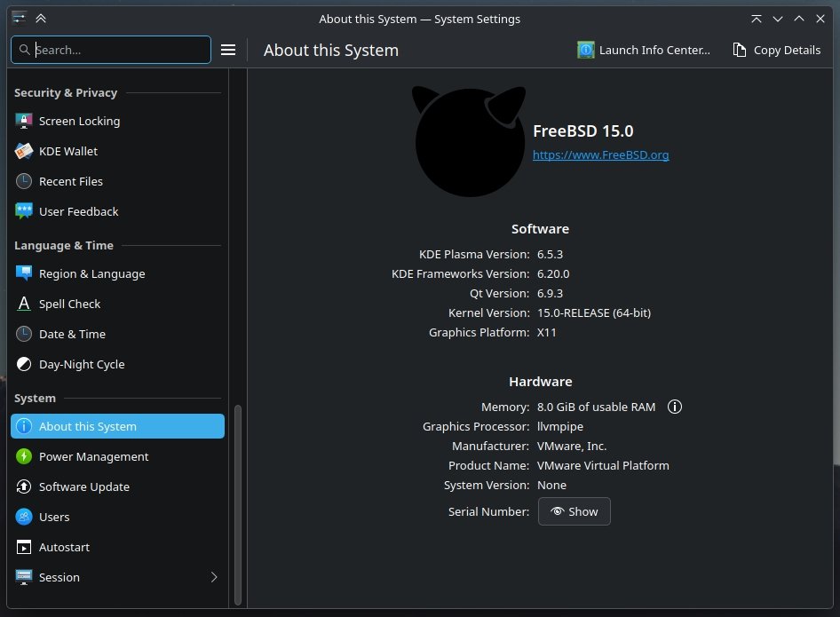
Task: Click the memory information circle icon
Action: tap(675, 407)
